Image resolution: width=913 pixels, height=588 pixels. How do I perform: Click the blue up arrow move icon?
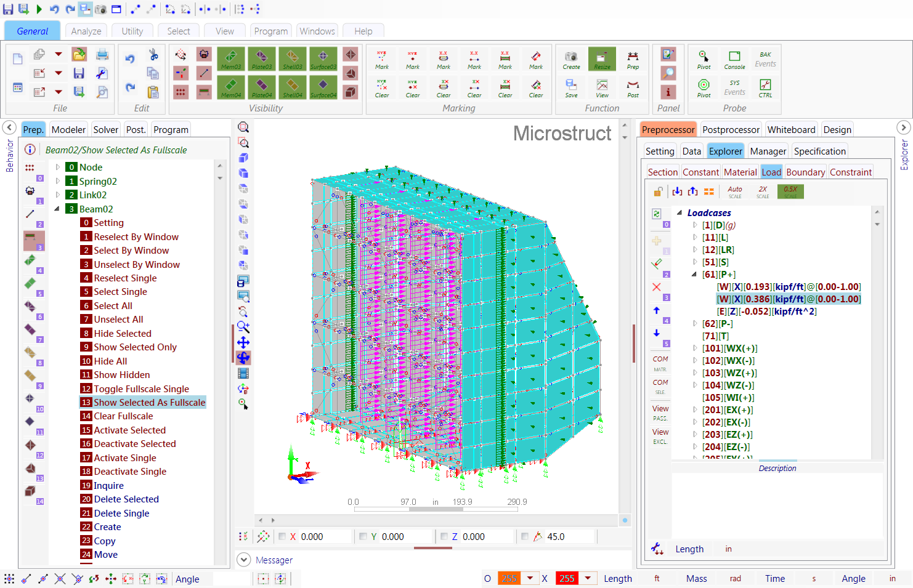657,310
